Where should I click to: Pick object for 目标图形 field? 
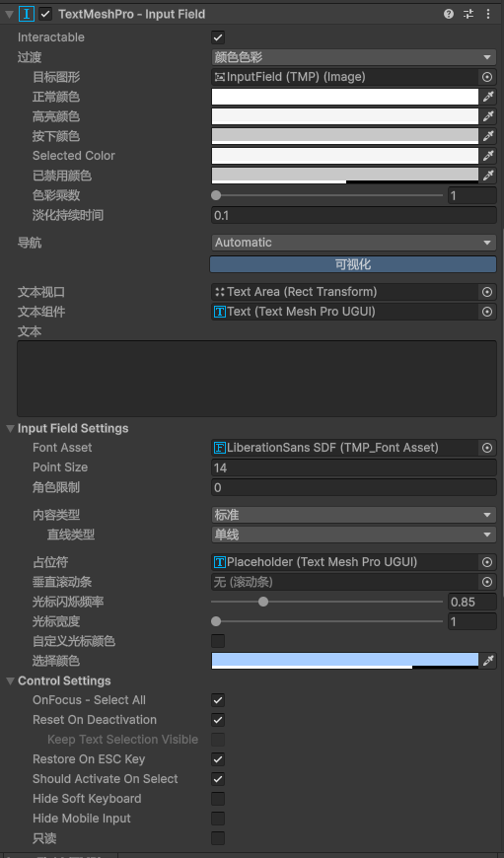pyautogui.click(x=487, y=77)
